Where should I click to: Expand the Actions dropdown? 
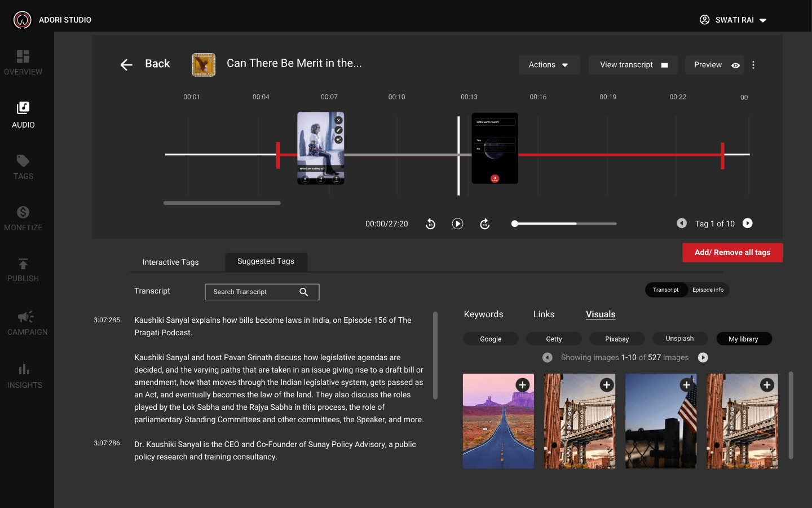coord(549,65)
